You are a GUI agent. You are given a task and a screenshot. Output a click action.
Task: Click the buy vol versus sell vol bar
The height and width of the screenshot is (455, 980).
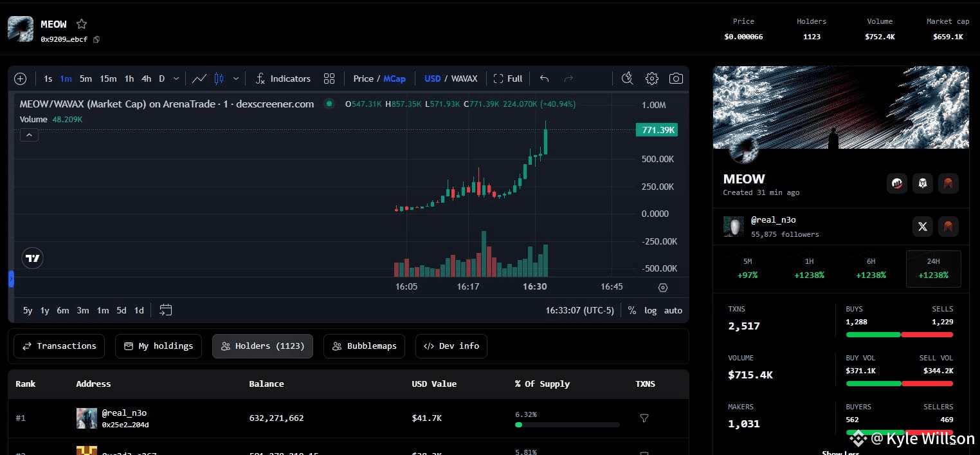click(x=900, y=384)
